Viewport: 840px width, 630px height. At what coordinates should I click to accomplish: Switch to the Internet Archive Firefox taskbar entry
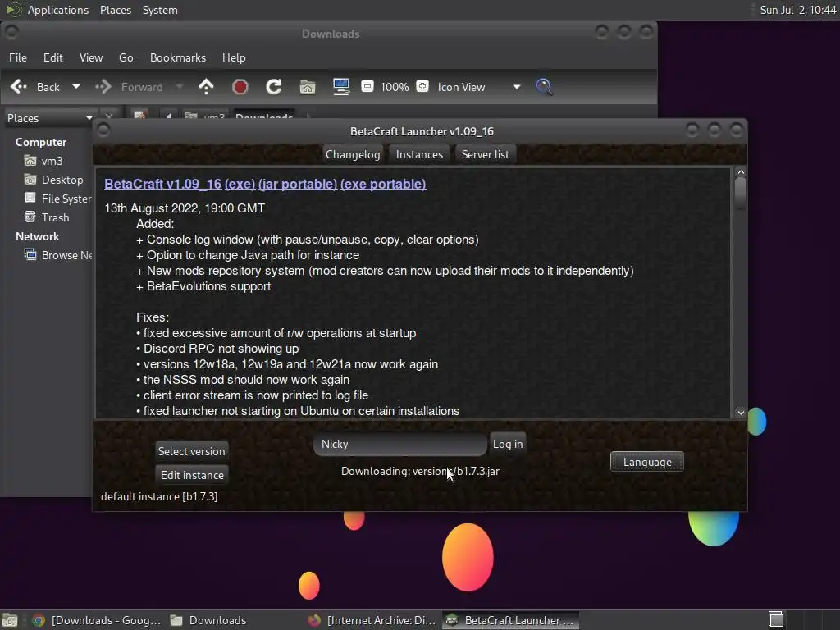(x=372, y=620)
